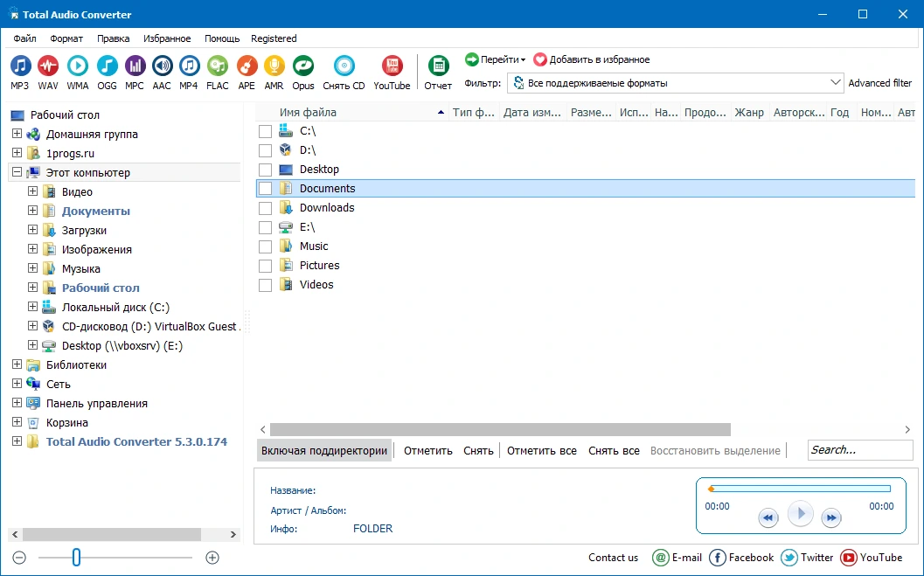Pick the Opus format icon
Viewport: 924px width, 576px height.
tap(303, 66)
